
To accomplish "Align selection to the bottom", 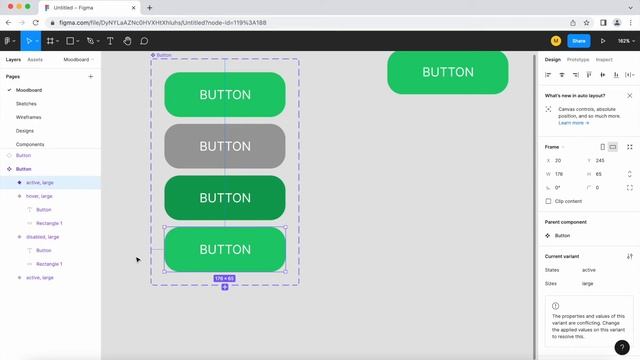I will pos(616,75).
